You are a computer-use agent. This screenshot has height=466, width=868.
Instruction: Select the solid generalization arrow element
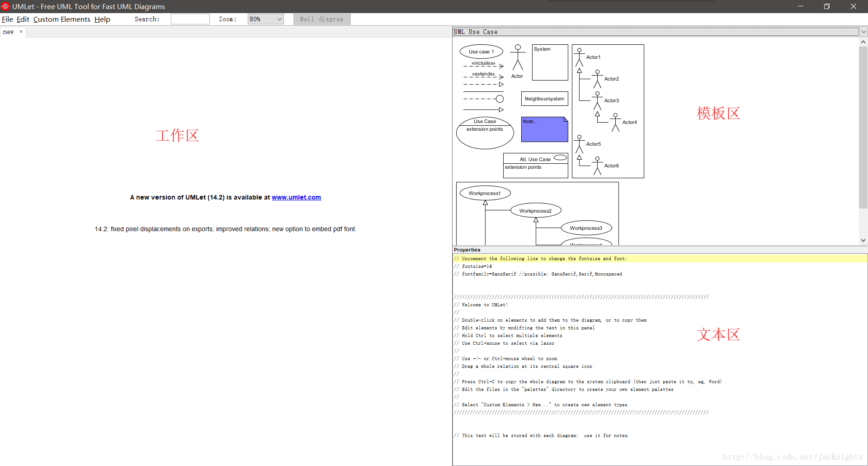[483, 109]
